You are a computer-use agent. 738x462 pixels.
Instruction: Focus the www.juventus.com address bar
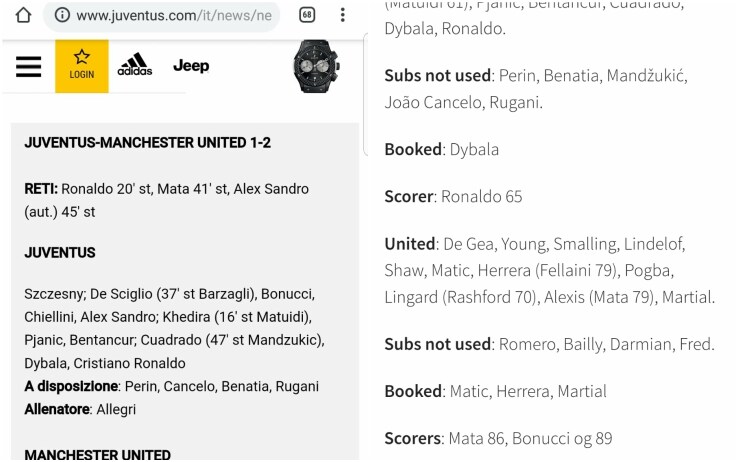click(161, 16)
